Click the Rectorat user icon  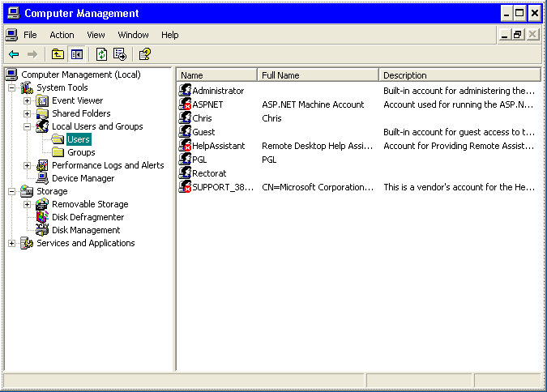(185, 173)
